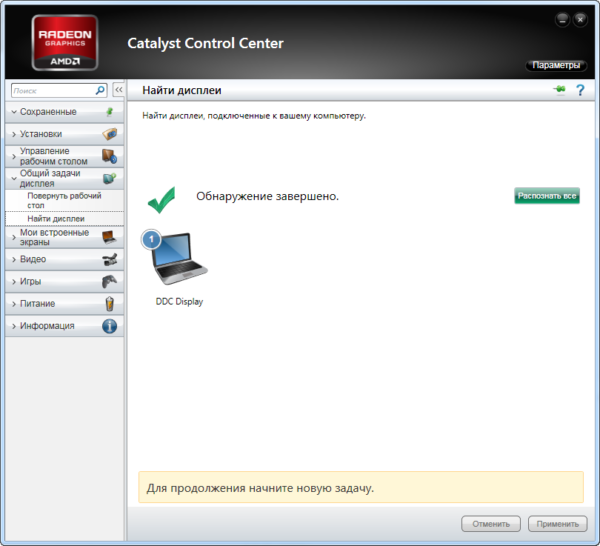This screenshot has height=546, width=600.
Task: Click the Видео camcorder icon
Action: 110,259
